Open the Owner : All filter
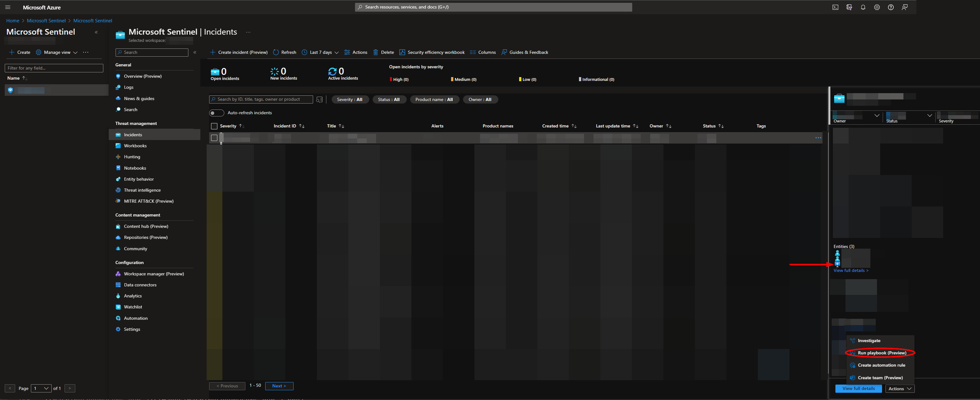This screenshot has height=400, width=980. [x=480, y=100]
